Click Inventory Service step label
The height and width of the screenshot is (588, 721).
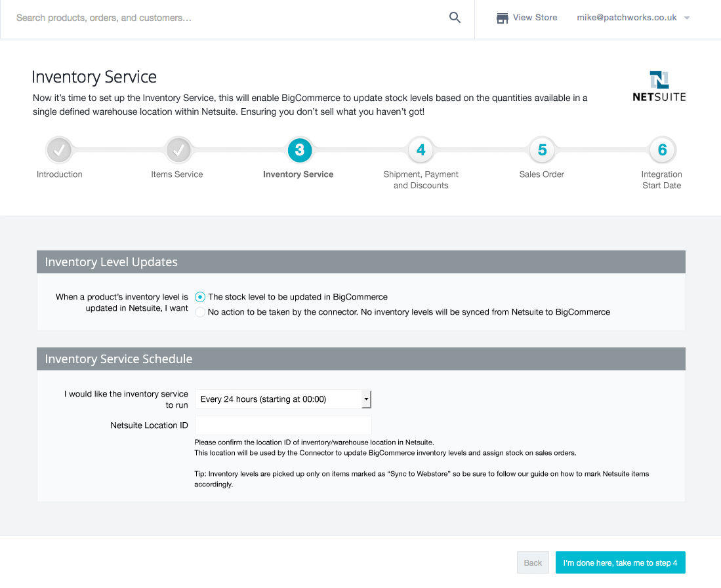[298, 174]
